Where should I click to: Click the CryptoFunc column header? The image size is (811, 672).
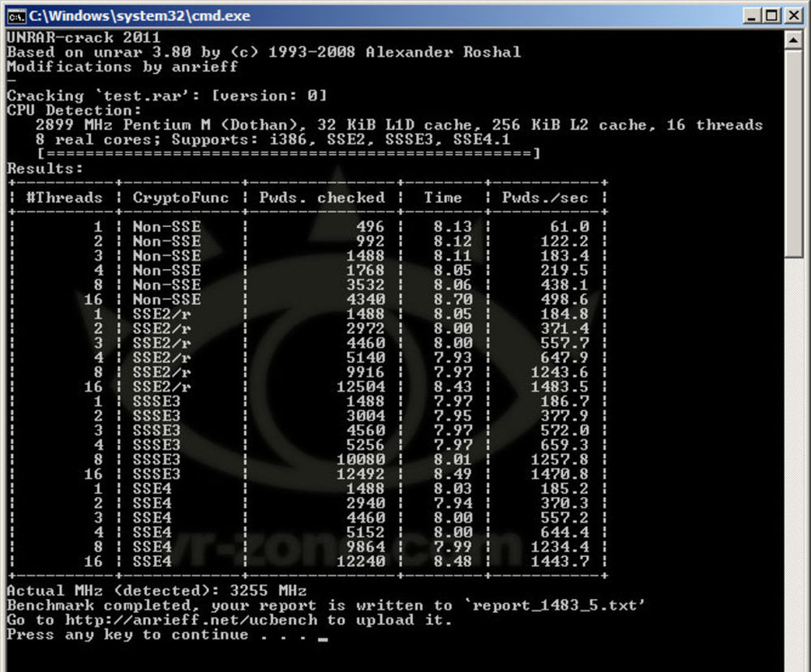[x=181, y=198]
